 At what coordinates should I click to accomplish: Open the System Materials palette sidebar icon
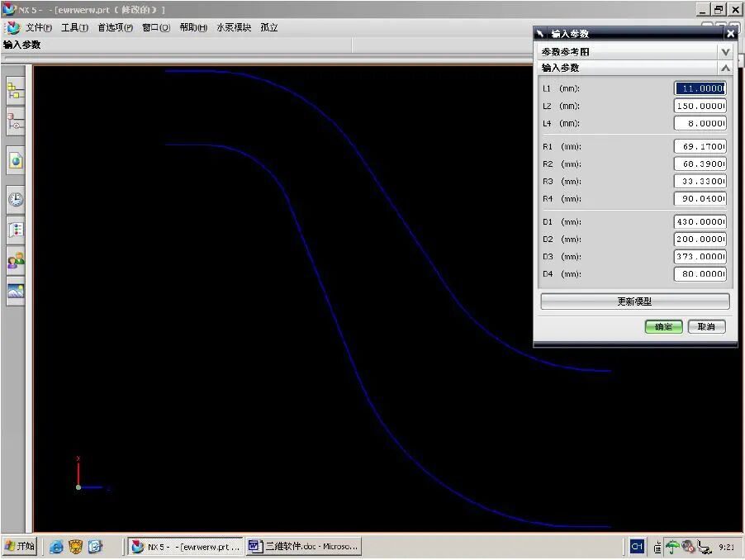click(15, 230)
